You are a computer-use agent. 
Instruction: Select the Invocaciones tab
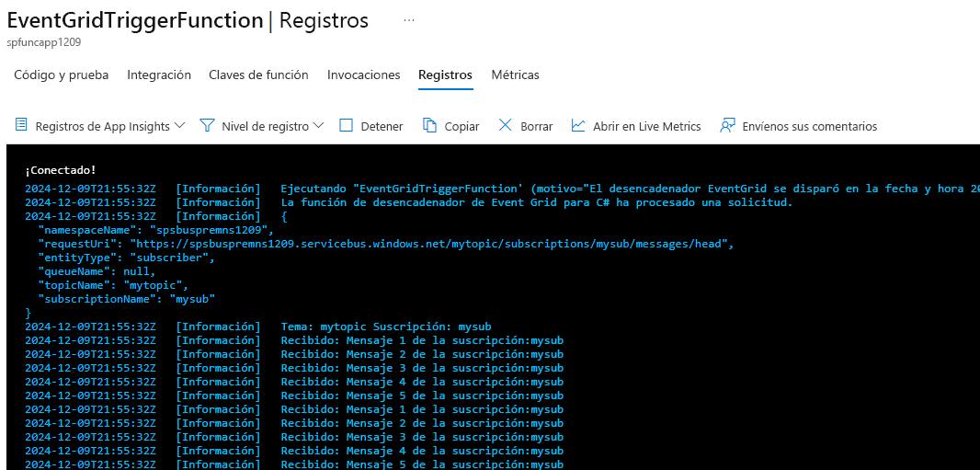[x=364, y=75]
